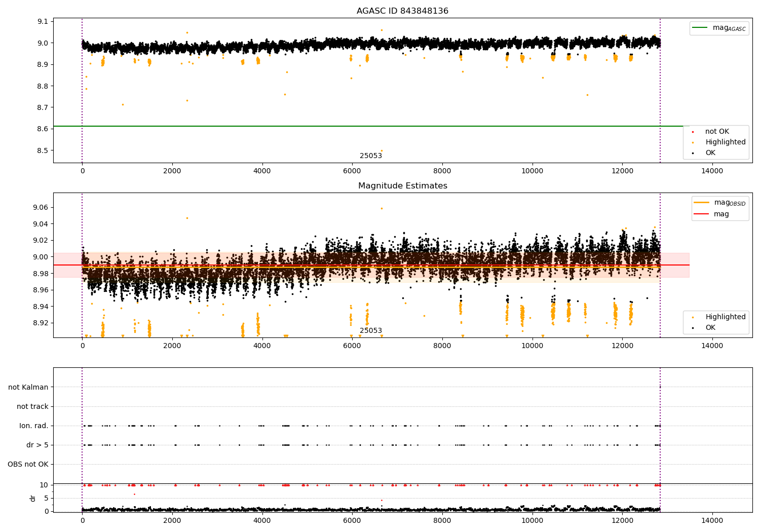The width and height of the screenshot is (760, 532).
Task: Click the black 'OK' legend entry in top plot
Action: pos(710,153)
